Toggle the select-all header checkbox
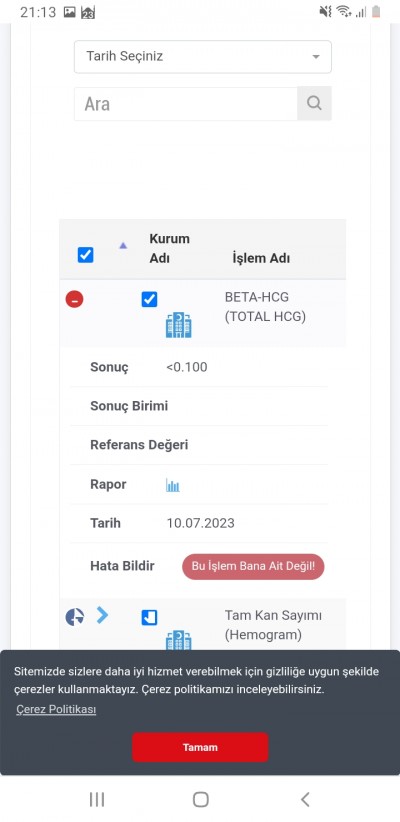The image size is (400, 822). [x=85, y=255]
